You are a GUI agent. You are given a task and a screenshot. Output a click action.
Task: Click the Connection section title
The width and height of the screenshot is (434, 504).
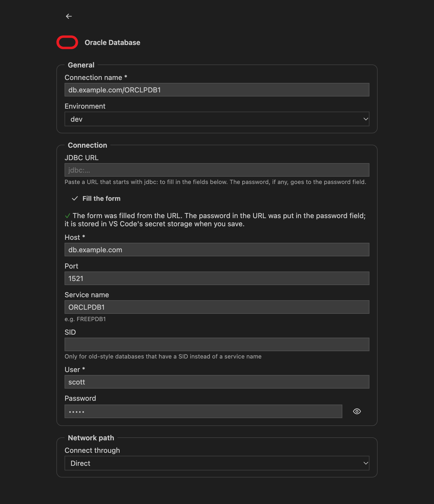87,145
